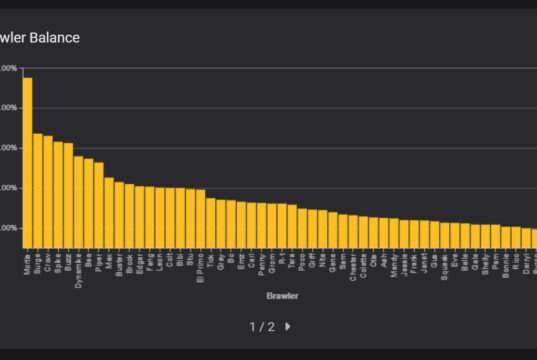Click the 'Pam' axis label
This screenshot has width=537, height=360.
[496, 261]
